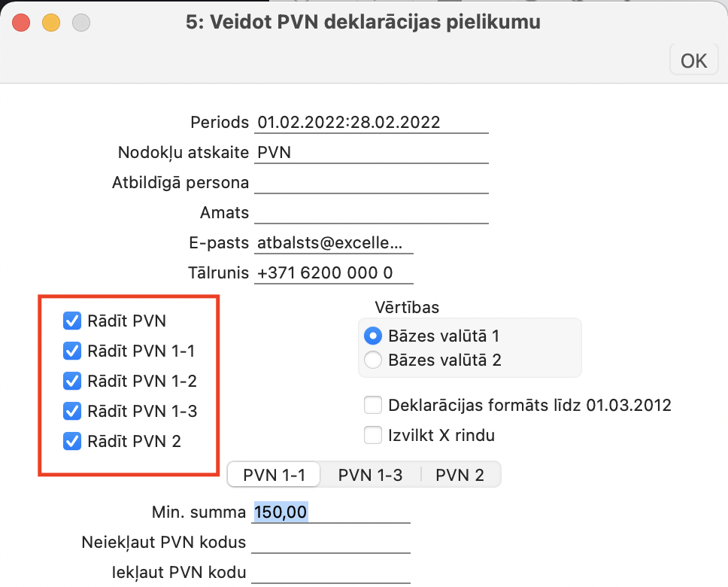The image size is (728, 587).
Task: Choose Bāzes valūtā 2 radio button
Action: tap(373, 360)
